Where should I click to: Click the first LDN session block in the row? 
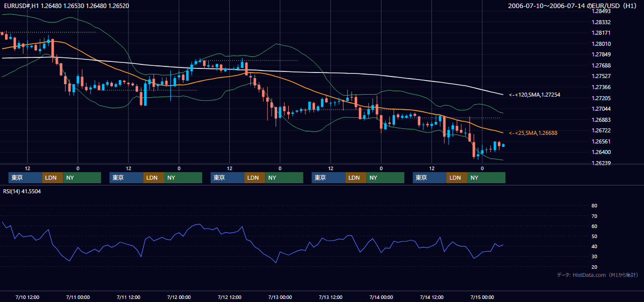coord(52,178)
